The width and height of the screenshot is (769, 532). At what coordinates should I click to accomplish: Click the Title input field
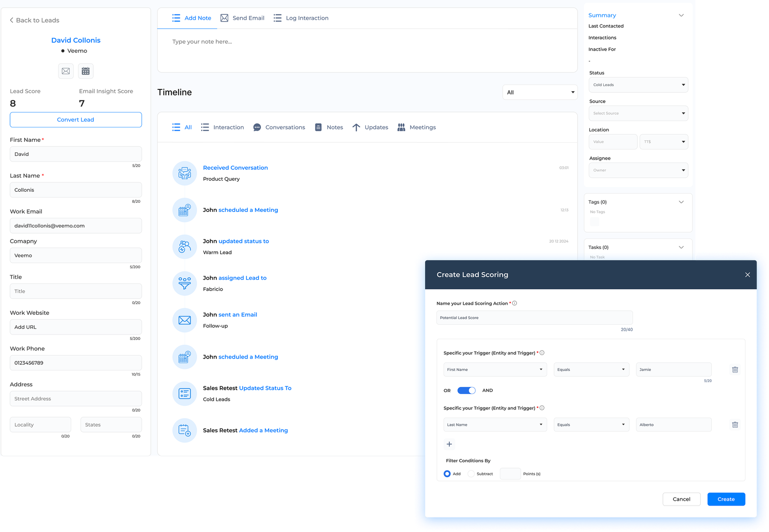click(76, 291)
